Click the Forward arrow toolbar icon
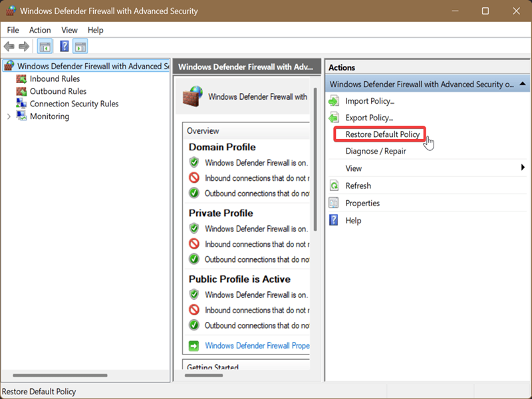Viewport: 532px width, 399px height. [24, 46]
